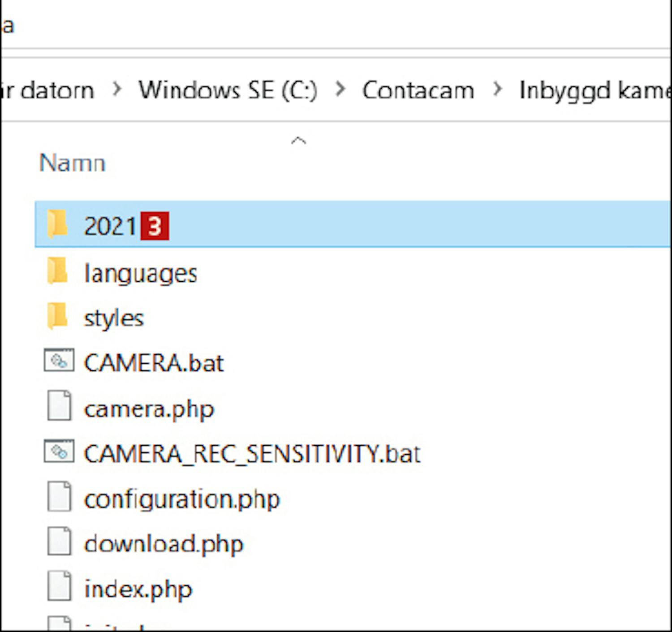Screen dimensions: 672x632
Task: Expand the chevron after Windows SE (C:)
Action: point(340,89)
